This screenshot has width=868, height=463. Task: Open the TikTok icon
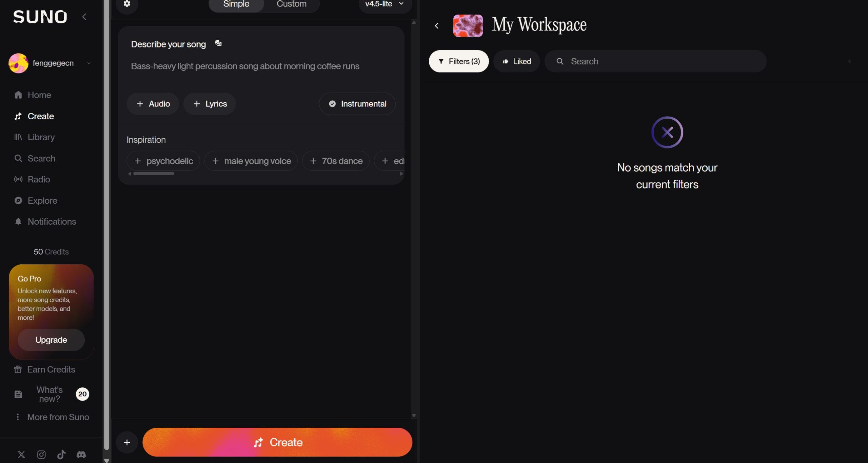61,455
